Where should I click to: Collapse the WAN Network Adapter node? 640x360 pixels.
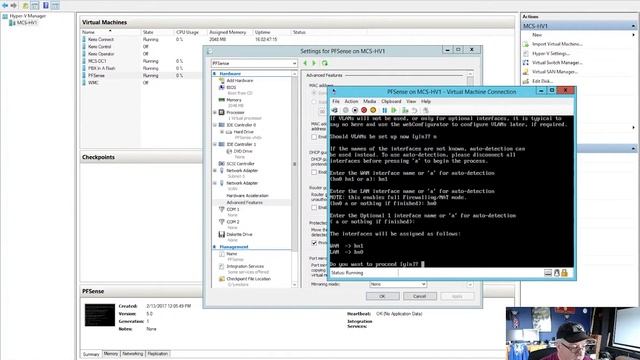(215, 183)
